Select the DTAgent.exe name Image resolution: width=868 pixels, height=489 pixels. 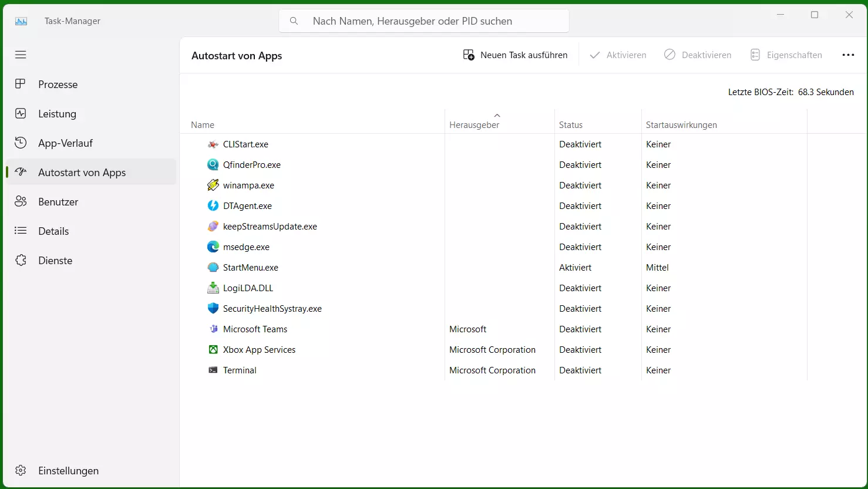247,205
